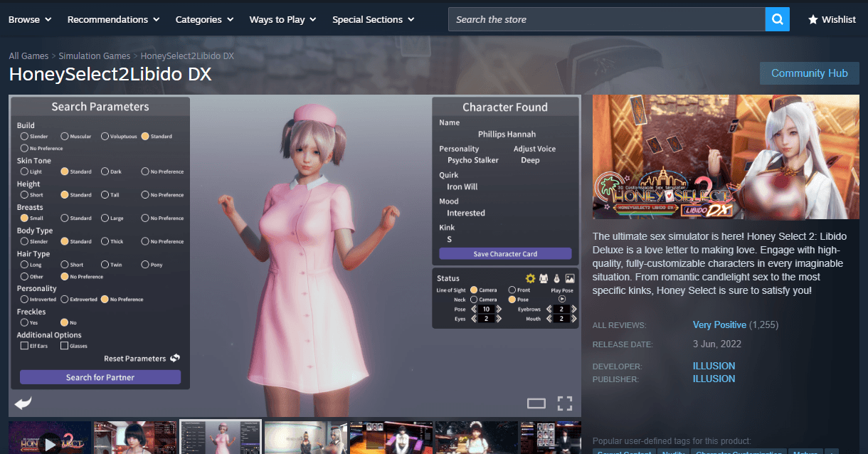This screenshot has width=868, height=454.
Task: Expand the Recommendations menu
Action: coord(113,19)
